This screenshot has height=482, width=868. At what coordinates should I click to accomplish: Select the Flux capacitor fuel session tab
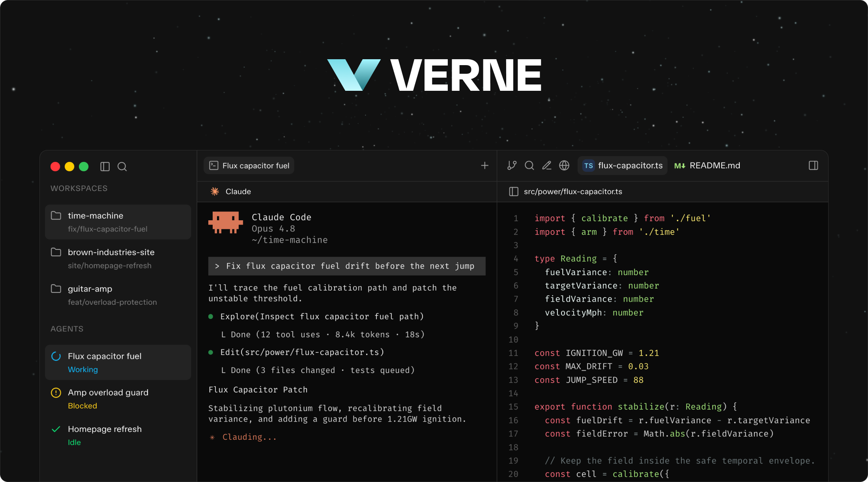[249, 165]
